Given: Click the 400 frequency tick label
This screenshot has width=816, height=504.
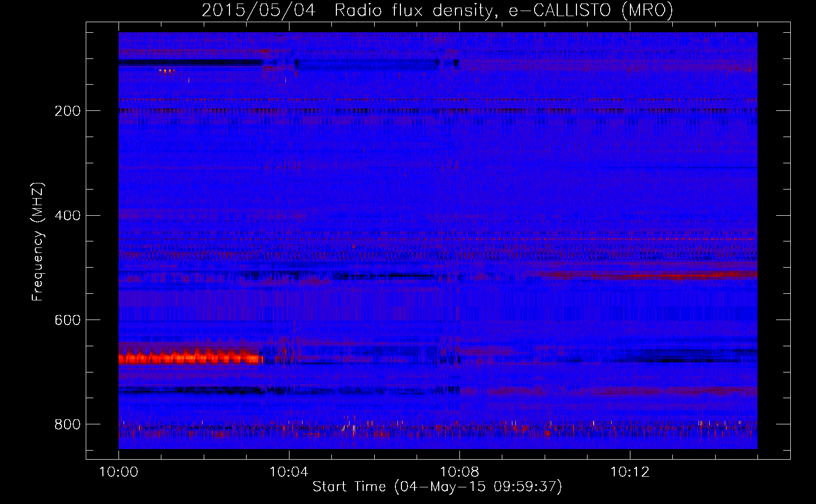Looking at the screenshot, I should pos(68,216).
